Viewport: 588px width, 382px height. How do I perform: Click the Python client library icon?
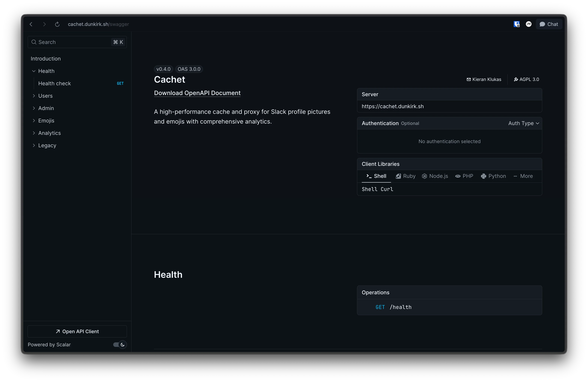click(483, 176)
